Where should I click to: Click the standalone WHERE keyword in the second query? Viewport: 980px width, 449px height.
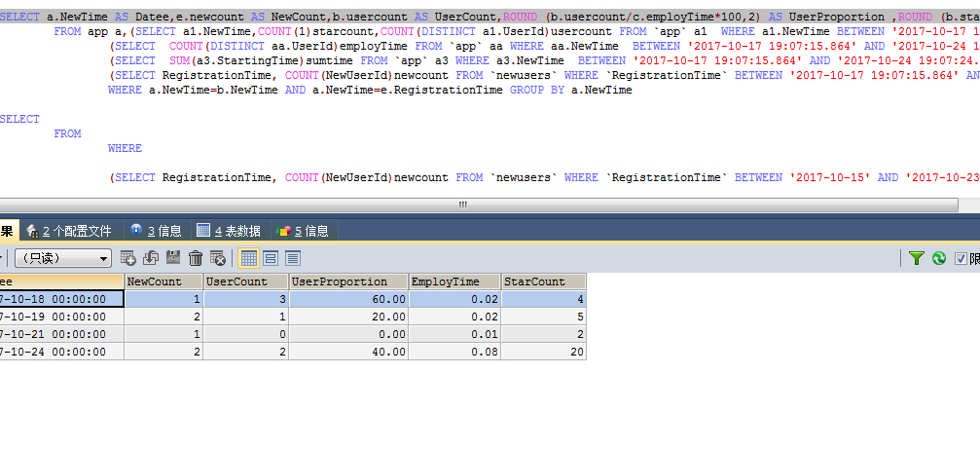[x=125, y=148]
